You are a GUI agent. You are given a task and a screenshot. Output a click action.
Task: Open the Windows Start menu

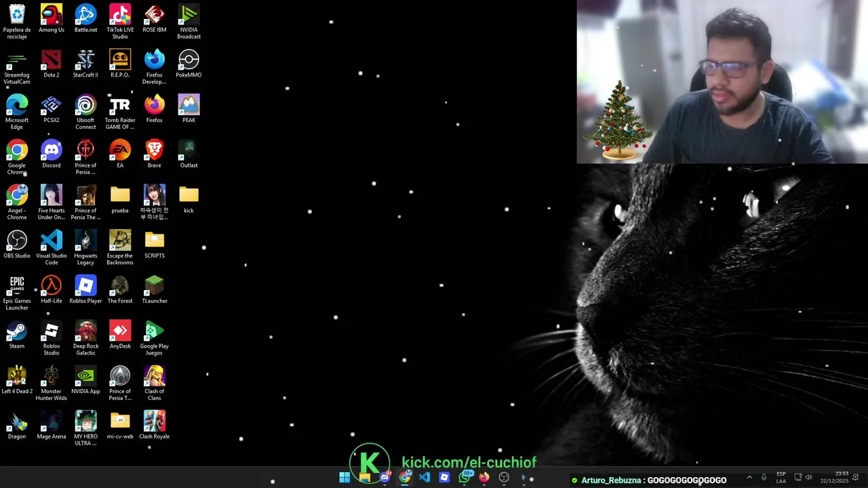pos(344,478)
